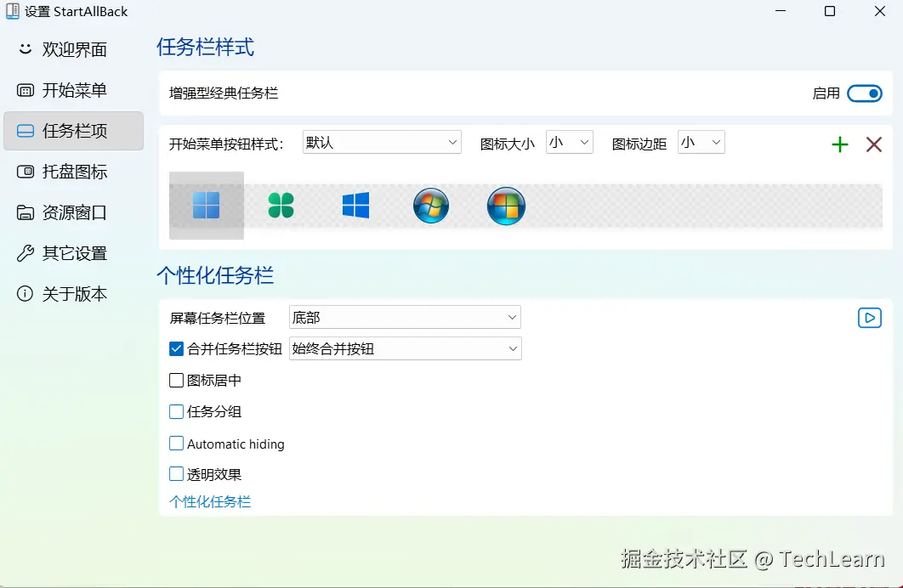Open the 资源窗口 section
The height and width of the screenshot is (588, 903).
(74, 212)
